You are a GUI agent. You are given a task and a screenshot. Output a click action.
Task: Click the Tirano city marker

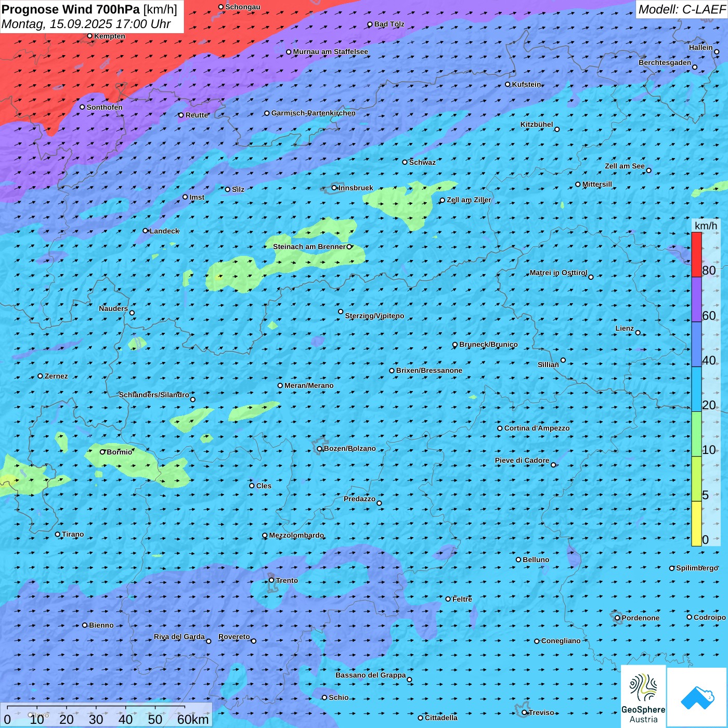(58, 534)
